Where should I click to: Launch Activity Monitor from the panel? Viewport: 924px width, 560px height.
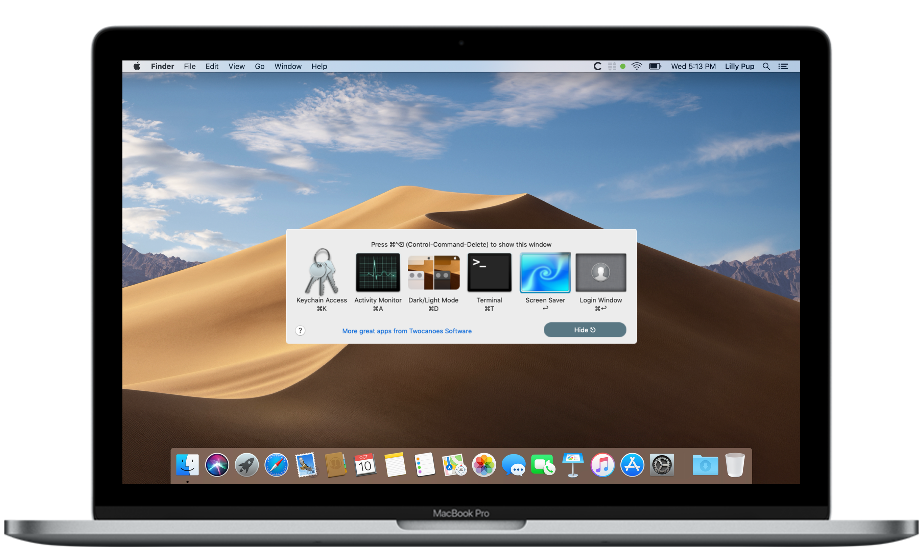[378, 272]
